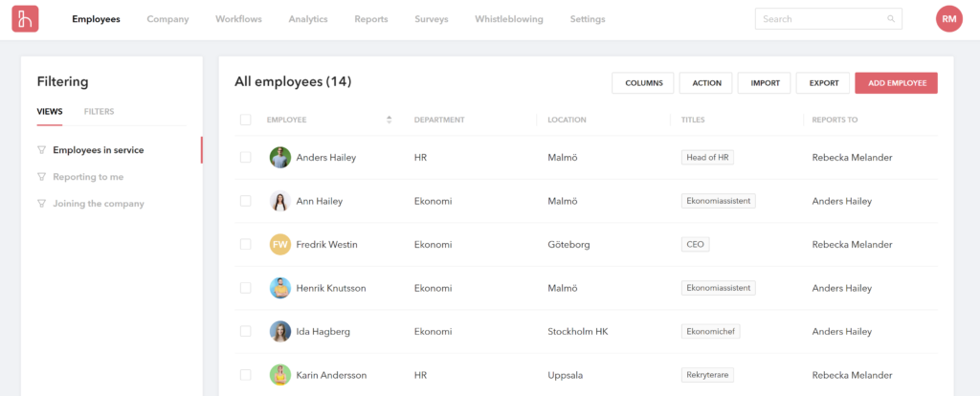Click the FW initials avatar
This screenshot has width=980, height=396.
[280, 244]
